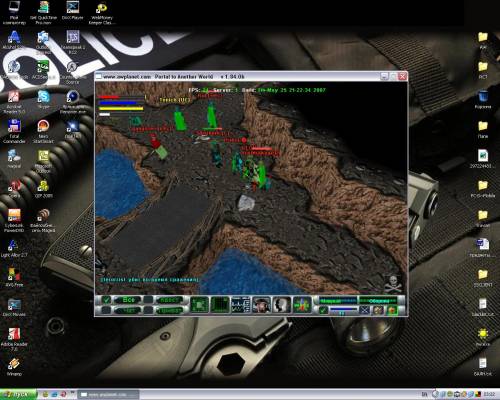Screen dimensions: 500x400
Task: Open the Пуск Start menu
Action: (18, 395)
